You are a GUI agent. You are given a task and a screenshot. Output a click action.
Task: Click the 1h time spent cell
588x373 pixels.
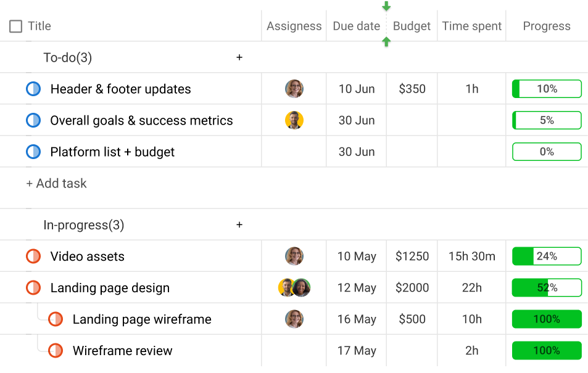pyautogui.click(x=472, y=89)
